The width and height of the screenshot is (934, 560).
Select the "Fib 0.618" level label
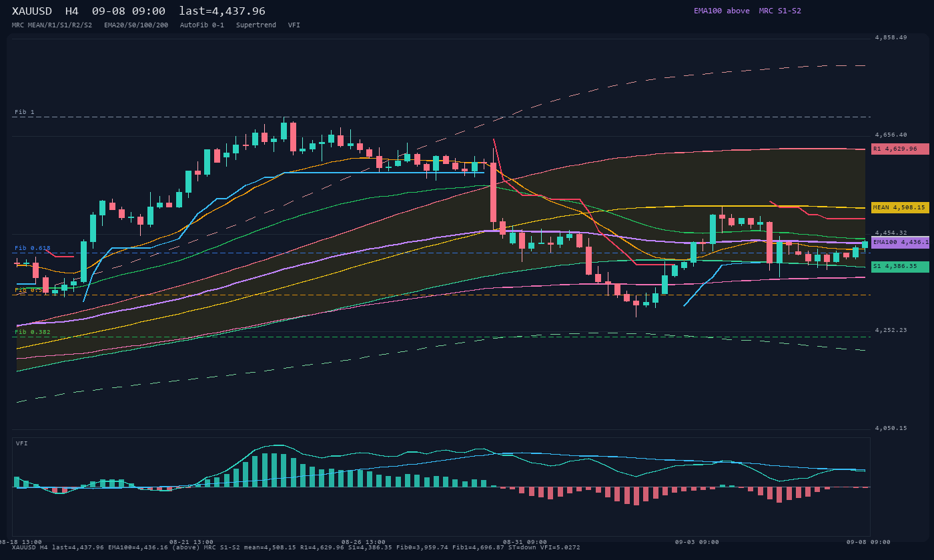pos(33,248)
